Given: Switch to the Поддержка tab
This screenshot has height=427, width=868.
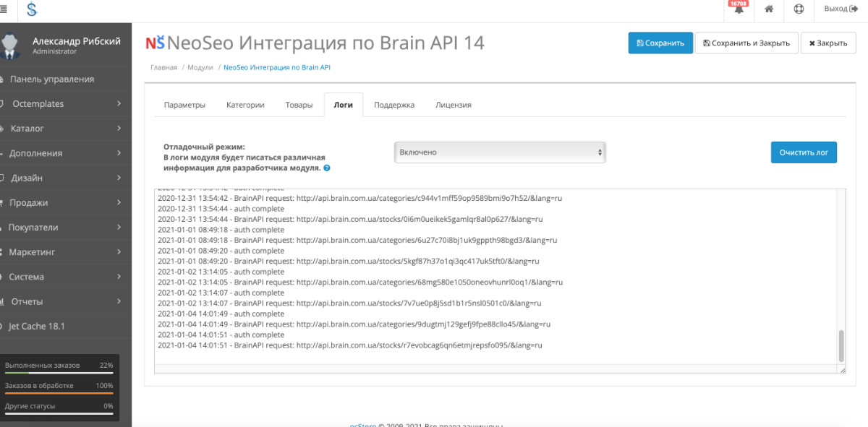Looking at the screenshot, I should [x=394, y=105].
